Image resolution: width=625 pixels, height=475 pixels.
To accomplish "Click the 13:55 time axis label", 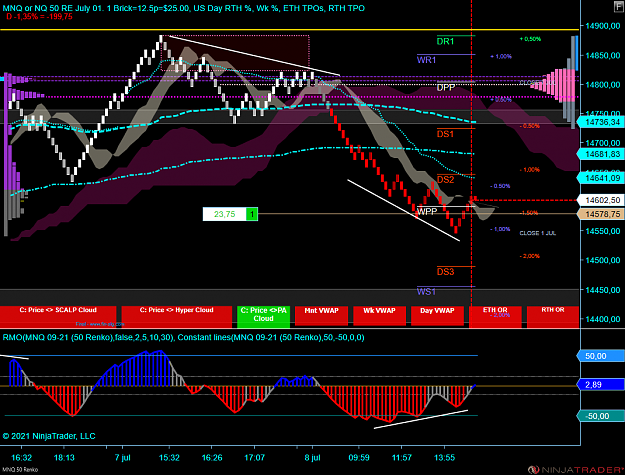I will pos(444,457).
